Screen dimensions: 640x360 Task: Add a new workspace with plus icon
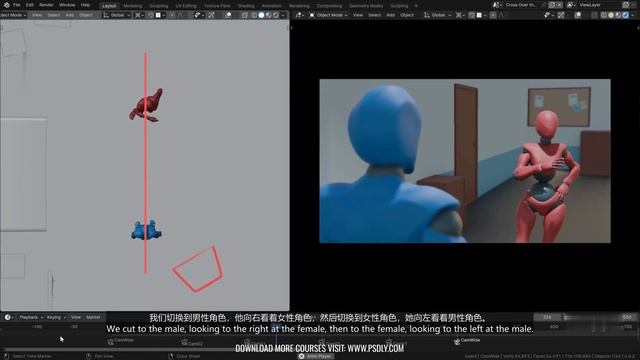tap(416, 6)
